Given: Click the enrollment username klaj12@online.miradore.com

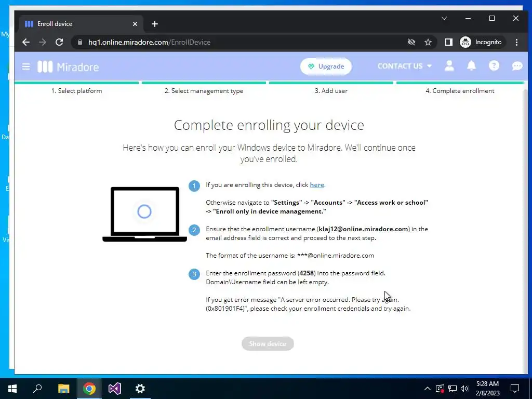Looking at the screenshot, I should (363, 229).
